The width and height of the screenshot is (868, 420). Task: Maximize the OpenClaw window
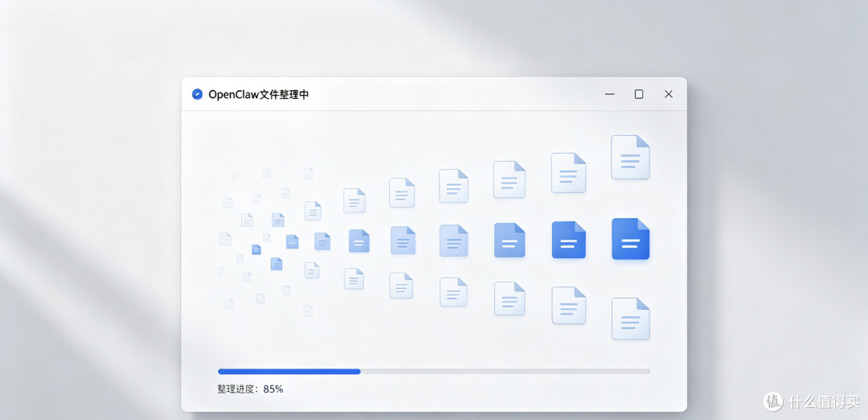[639, 94]
